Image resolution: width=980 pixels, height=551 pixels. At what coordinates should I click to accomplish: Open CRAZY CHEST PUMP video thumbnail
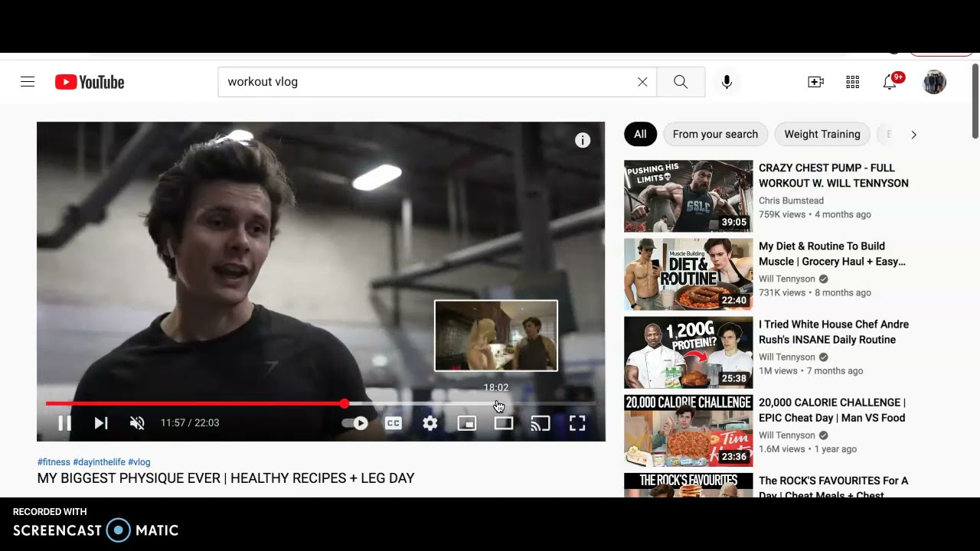688,196
